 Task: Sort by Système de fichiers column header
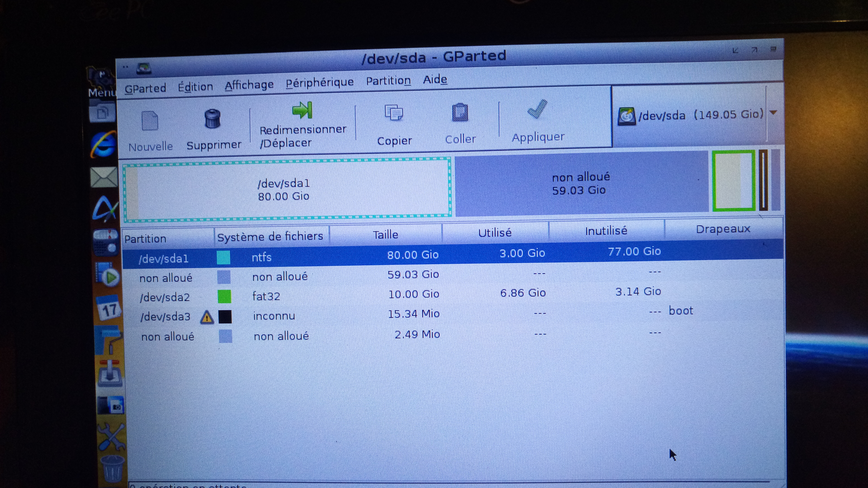(272, 236)
